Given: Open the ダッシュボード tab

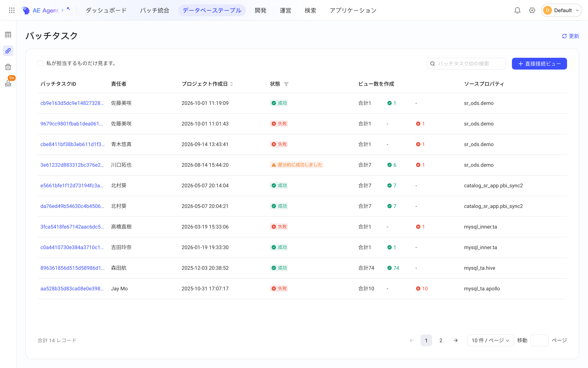Looking at the screenshot, I should [x=106, y=10].
